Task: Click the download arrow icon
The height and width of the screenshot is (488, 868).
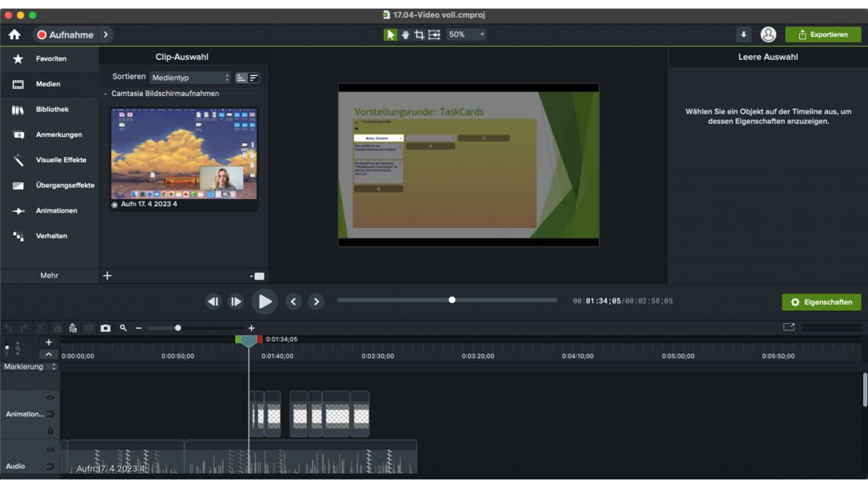Action: [744, 35]
